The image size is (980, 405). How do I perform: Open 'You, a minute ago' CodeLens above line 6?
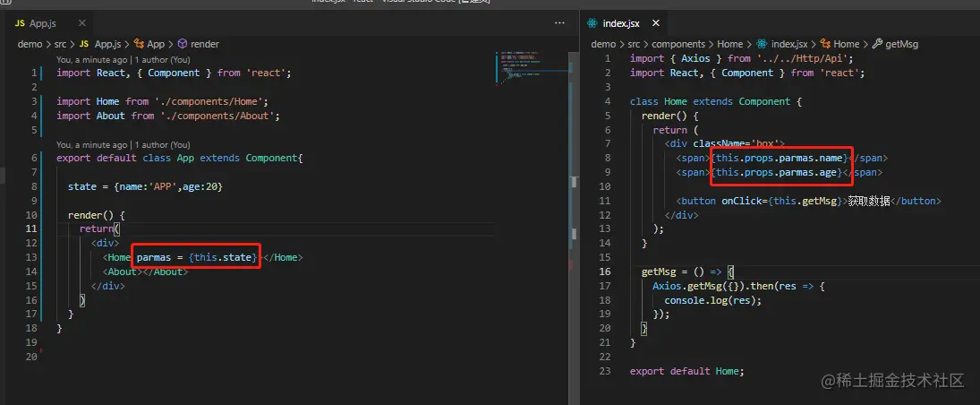point(90,144)
